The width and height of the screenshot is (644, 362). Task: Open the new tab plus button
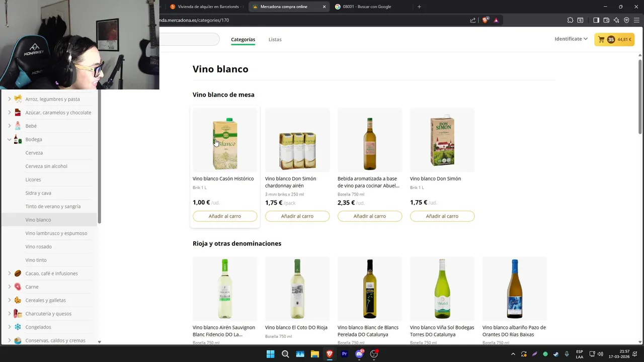pyautogui.click(x=419, y=7)
